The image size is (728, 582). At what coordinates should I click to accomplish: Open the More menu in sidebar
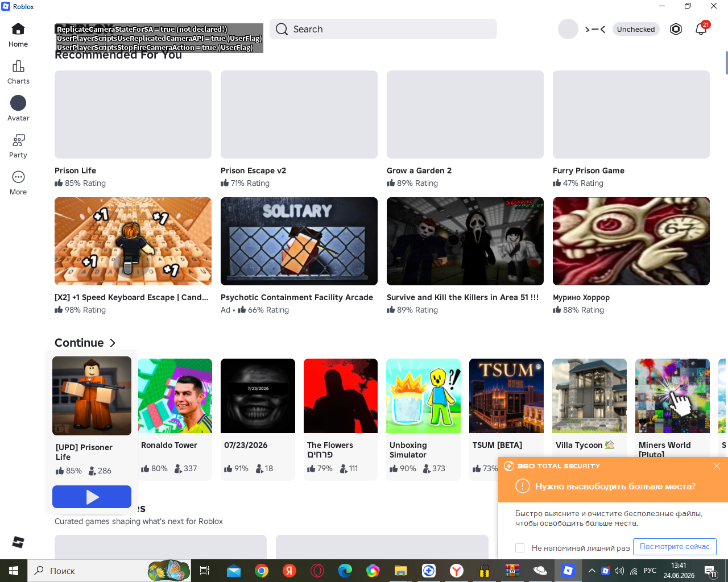[x=18, y=183]
